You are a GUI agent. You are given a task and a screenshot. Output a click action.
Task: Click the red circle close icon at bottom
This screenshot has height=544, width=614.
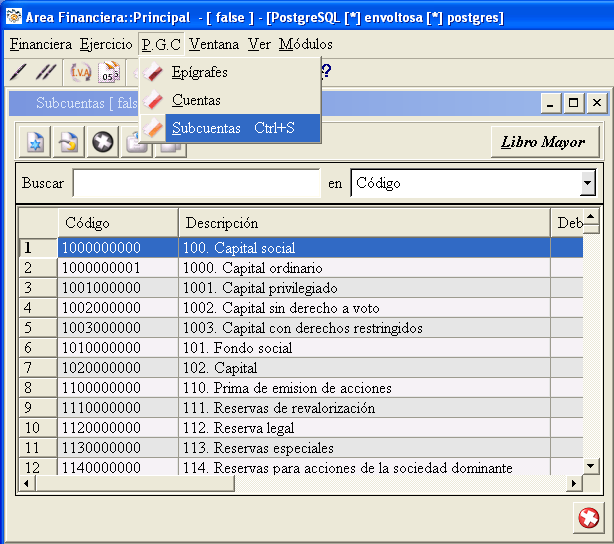(x=589, y=518)
